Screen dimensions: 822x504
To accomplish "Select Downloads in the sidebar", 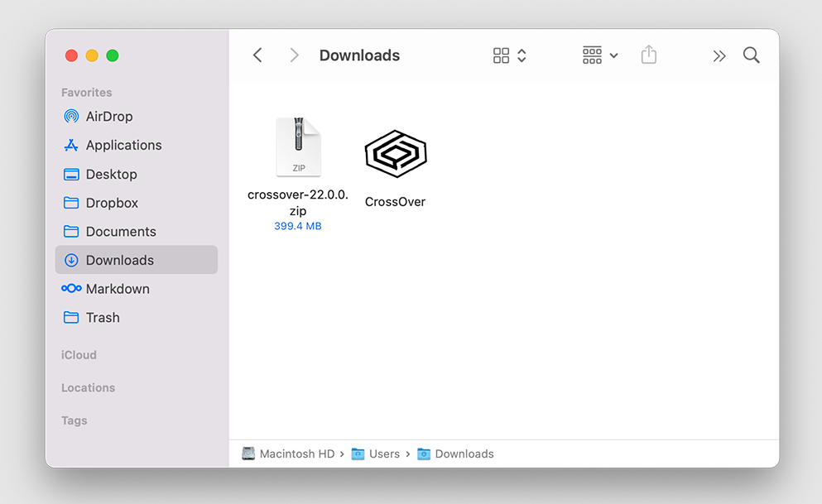I will [x=137, y=260].
